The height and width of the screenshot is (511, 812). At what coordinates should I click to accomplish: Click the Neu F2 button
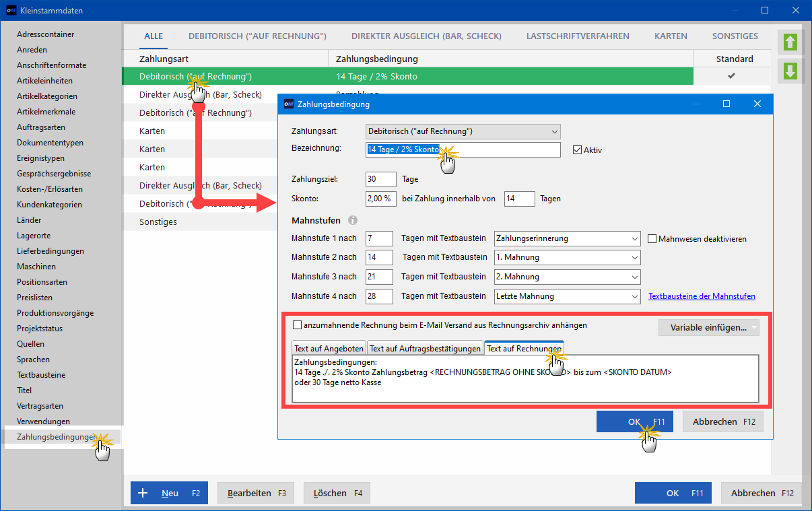(169, 493)
